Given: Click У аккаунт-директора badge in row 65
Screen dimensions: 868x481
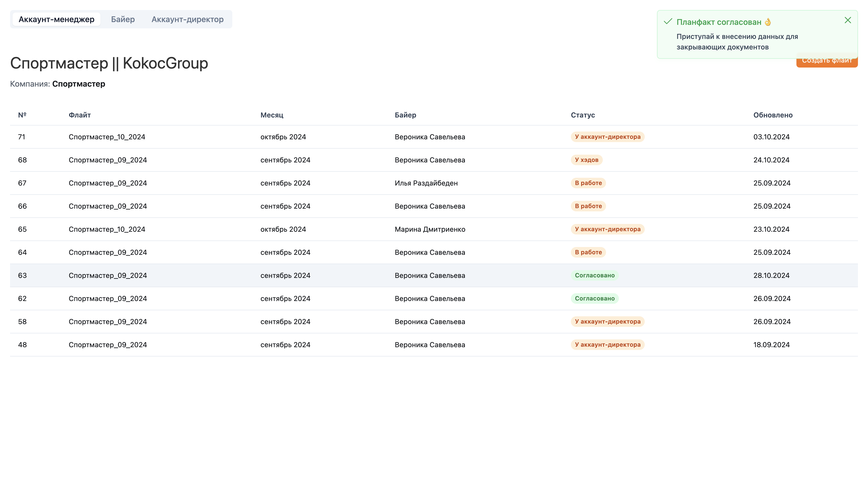Looking at the screenshot, I should (x=608, y=229).
